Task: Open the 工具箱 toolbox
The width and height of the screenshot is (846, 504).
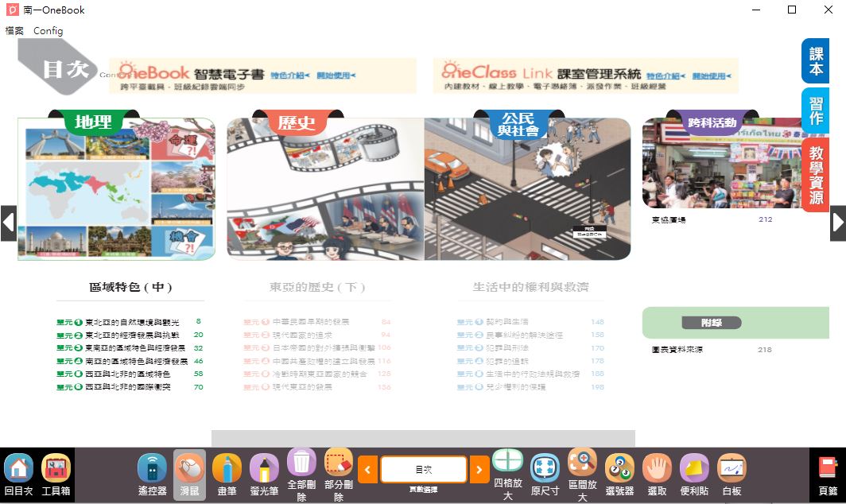Action: tap(56, 475)
